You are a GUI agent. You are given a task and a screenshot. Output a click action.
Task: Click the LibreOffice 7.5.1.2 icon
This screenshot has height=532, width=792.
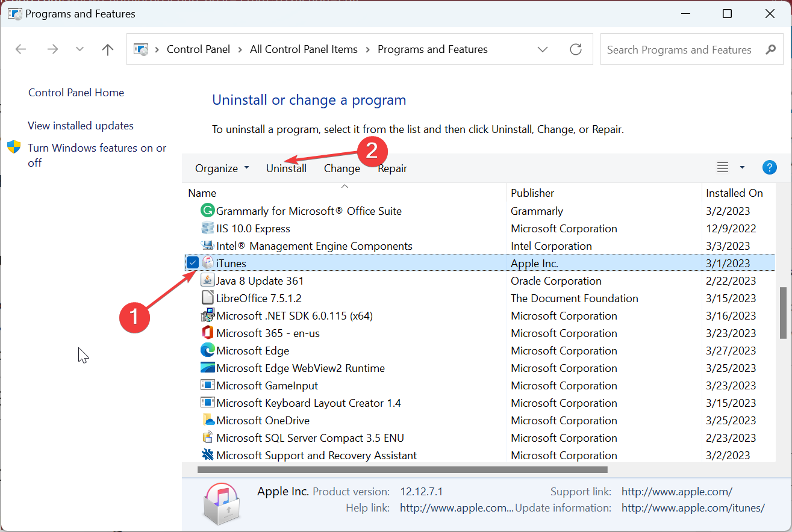[x=207, y=298]
